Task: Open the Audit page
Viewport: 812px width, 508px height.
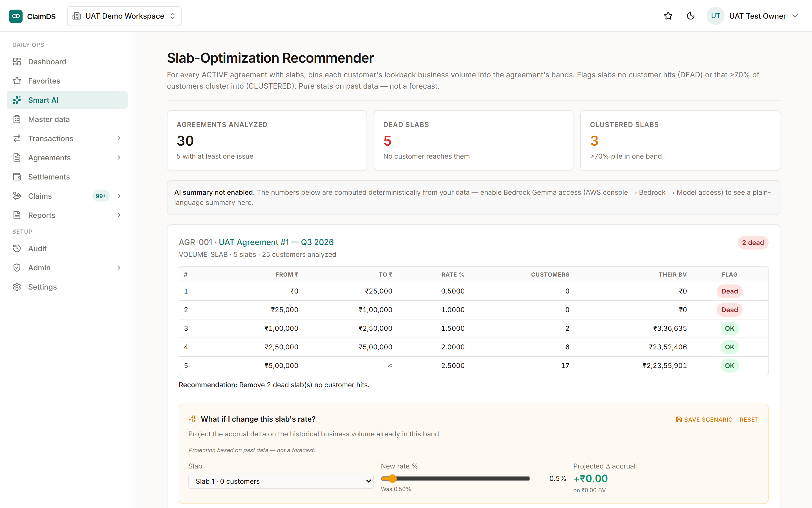Action: [x=67, y=248]
